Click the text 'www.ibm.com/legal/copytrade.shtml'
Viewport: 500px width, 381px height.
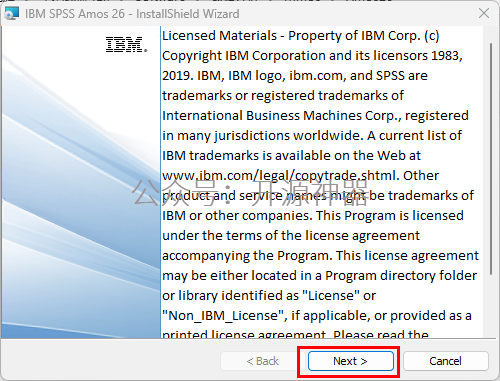pyautogui.click(x=280, y=176)
